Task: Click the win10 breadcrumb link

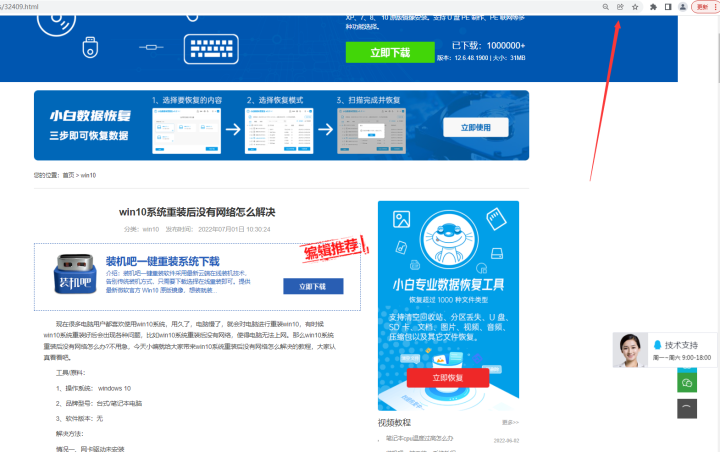Action: (89, 175)
